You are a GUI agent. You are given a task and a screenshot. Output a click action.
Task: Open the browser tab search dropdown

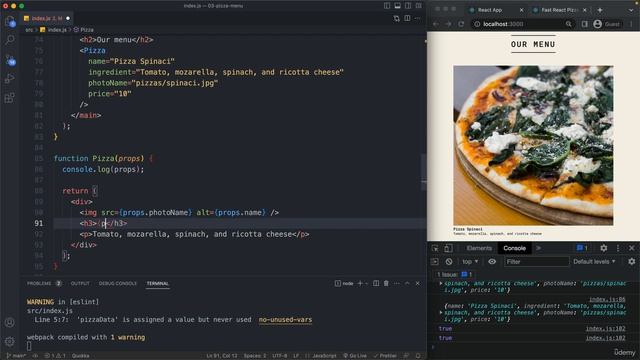tap(631, 10)
